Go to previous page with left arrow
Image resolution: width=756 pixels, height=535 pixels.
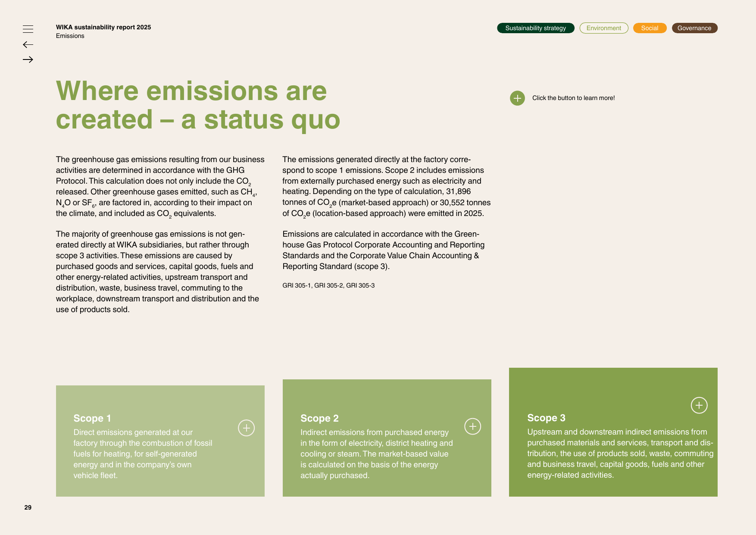coord(28,44)
